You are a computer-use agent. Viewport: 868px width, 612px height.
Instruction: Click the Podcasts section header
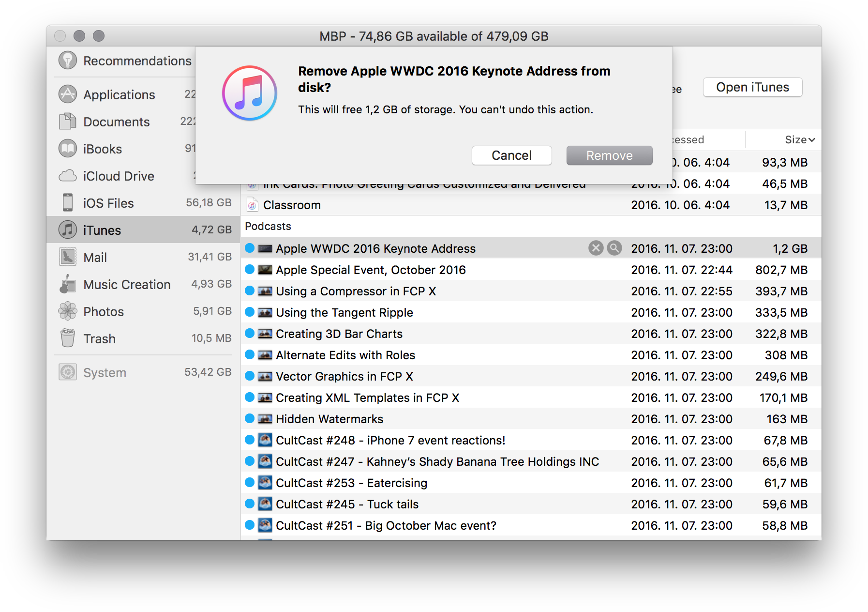[268, 226]
